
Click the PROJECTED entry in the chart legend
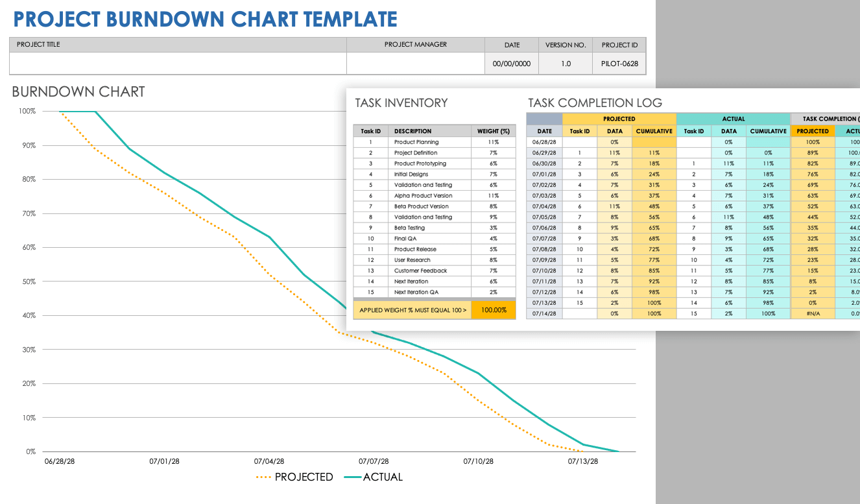pyautogui.click(x=295, y=477)
